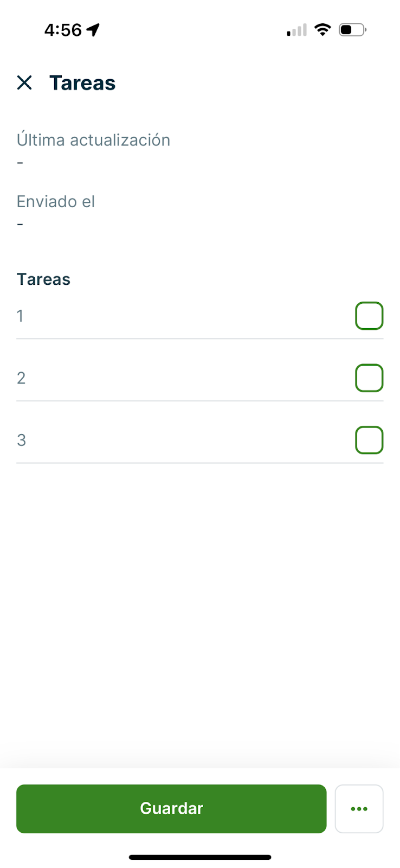Screen dimensions: 400x868
Task: Close the Tareas screen with the X
Action: [24, 83]
